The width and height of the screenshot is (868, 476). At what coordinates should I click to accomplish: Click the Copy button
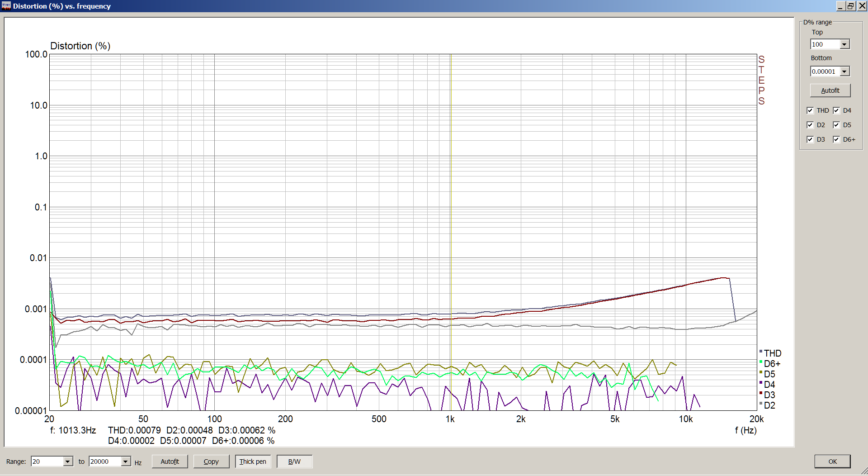coord(211,462)
